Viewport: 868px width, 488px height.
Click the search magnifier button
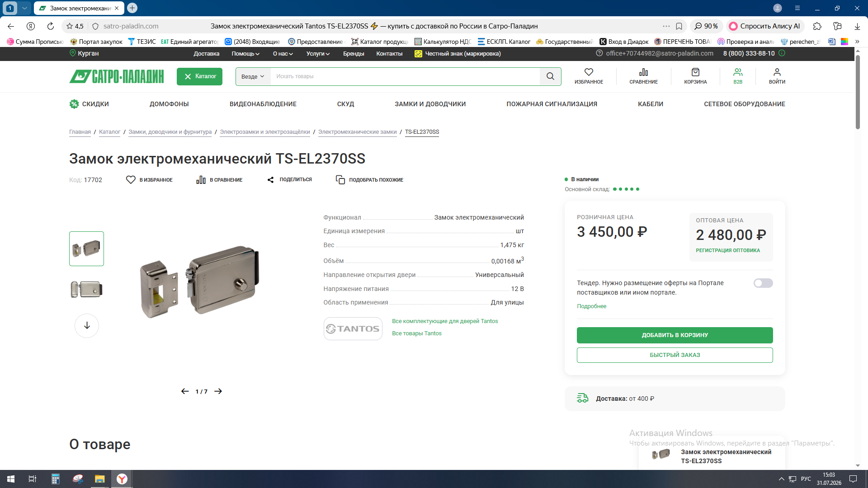click(x=550, y=76)
